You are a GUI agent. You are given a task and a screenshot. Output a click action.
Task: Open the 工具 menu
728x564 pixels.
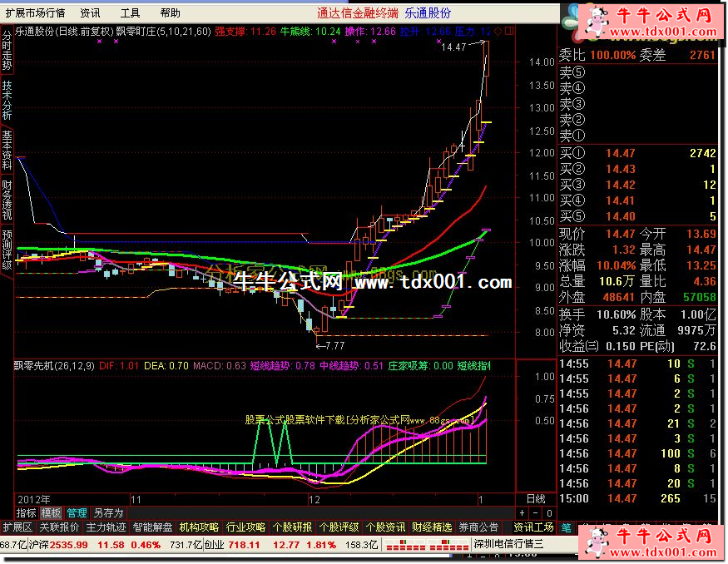(x=131, y=12)
